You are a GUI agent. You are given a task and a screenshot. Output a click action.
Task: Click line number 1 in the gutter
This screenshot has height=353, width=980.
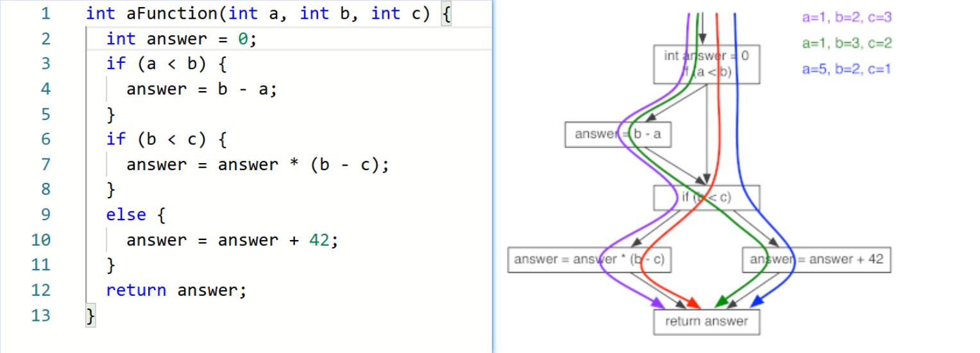coord(45,14)
